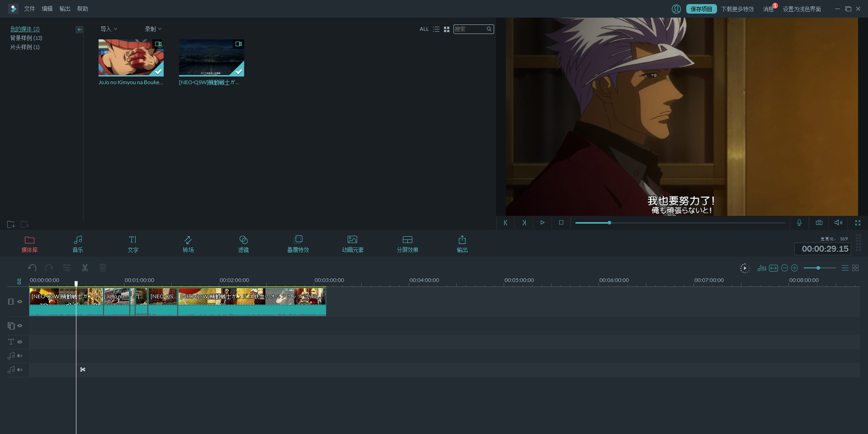Jump to next frame in preview
Screen dimensions: 868x434
(x=524, y=223)
